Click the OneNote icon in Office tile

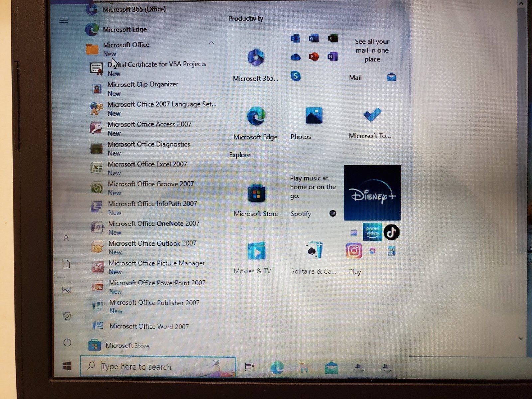tap(332, 57)
